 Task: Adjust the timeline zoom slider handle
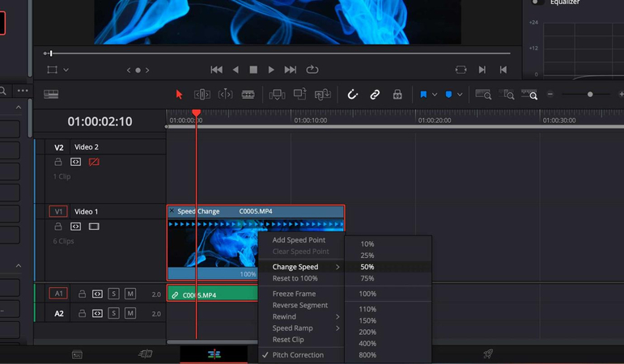(590, 95)
